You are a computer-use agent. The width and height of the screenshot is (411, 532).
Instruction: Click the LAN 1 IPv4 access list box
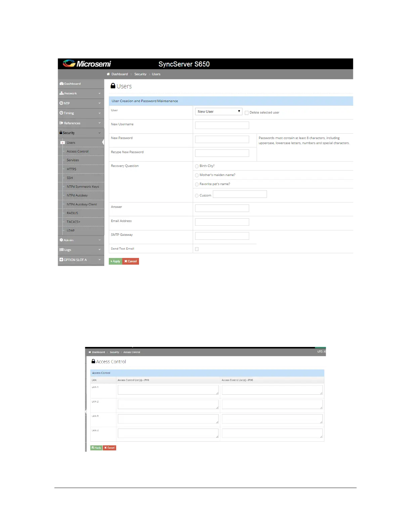click(x=168, y=390)
